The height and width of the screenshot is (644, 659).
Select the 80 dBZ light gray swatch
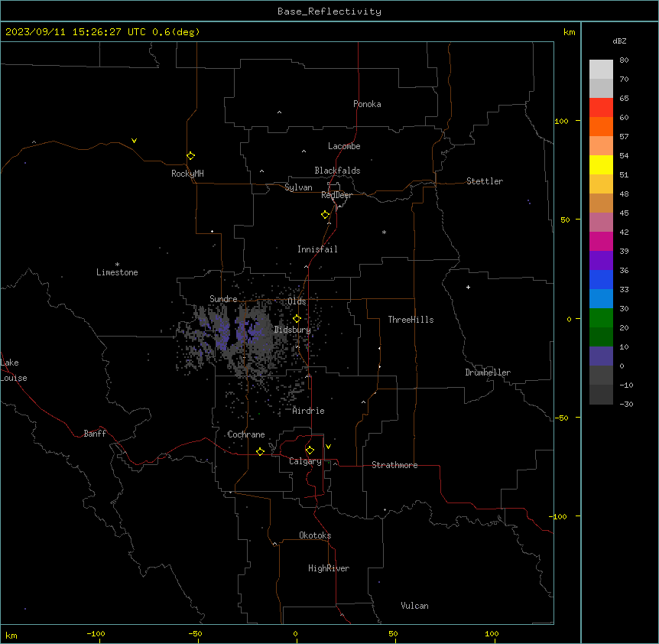click(x=601, y=69)
